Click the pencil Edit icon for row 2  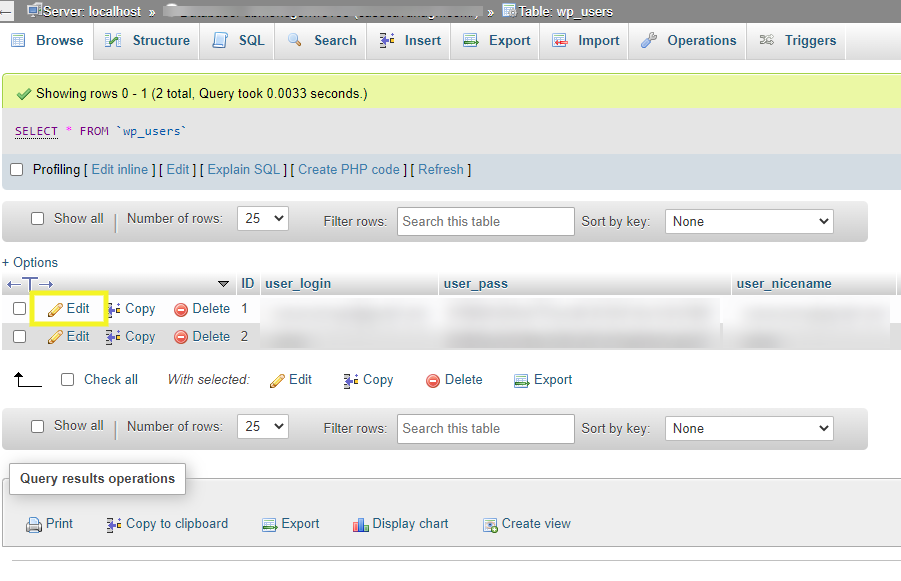(x=55, y=337)
